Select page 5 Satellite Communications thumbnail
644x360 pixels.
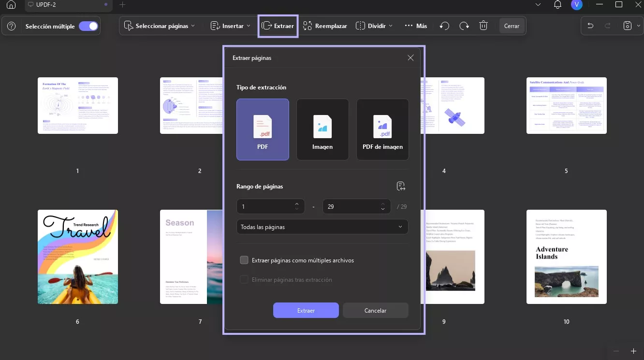(x=567, y=105)
